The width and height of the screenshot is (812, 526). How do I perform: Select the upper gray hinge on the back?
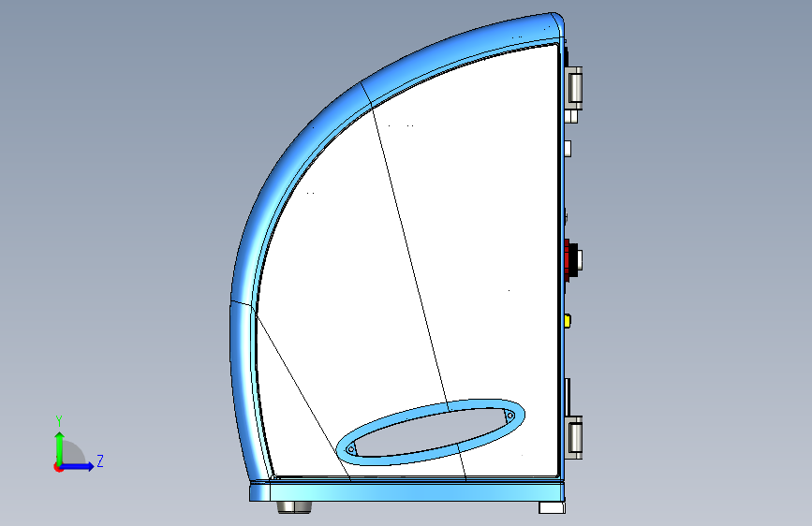tap(574, 88)
